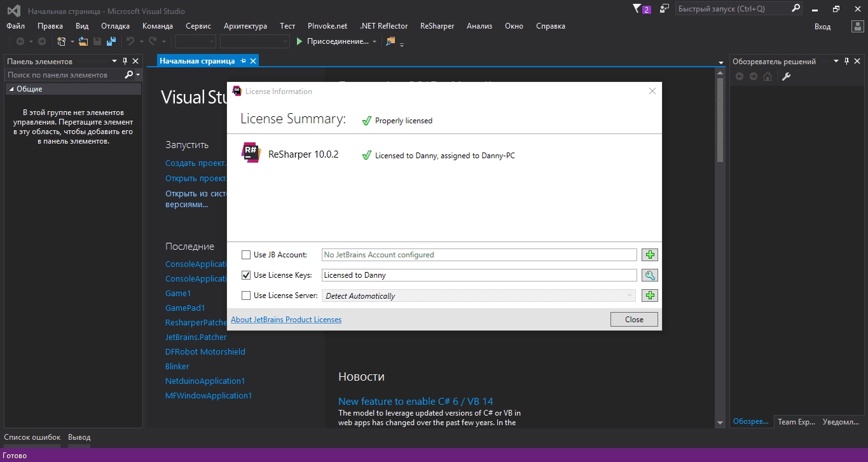Screen dimensions: 868x462
Task: Click the Navigate Backward toolbar icon
Action: tap(20, 41)
